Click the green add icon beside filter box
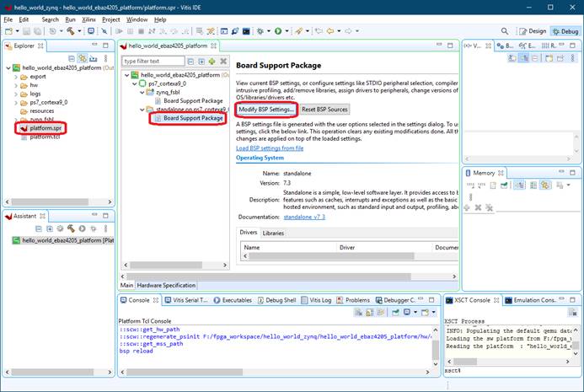Screen dimensions: 584x392 [x=212, y=62]
